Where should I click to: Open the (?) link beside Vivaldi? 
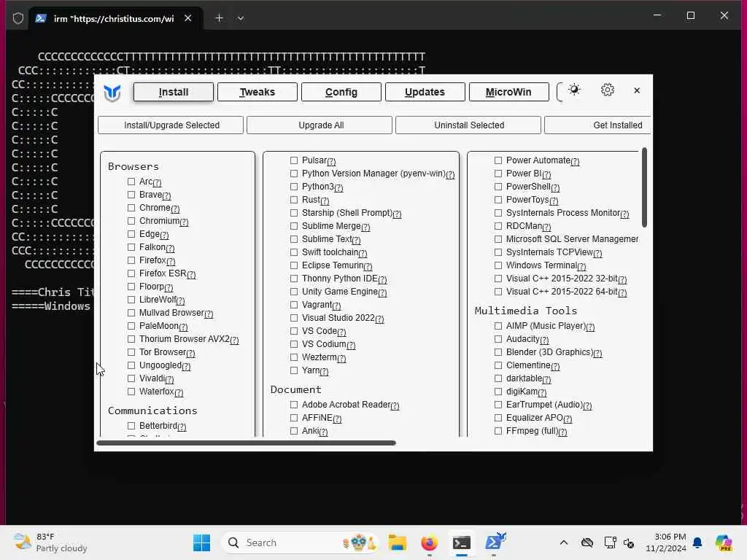[169, 379]
